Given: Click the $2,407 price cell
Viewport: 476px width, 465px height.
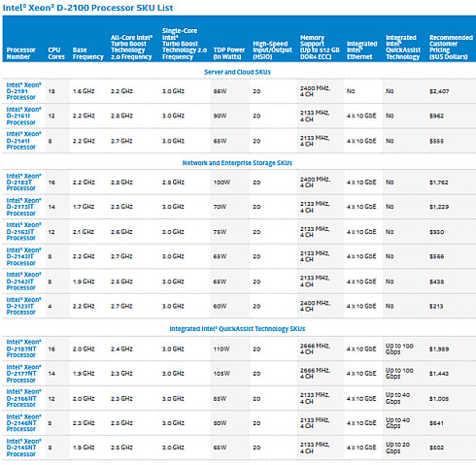Looking at the screenshot, I should (439, 91).
